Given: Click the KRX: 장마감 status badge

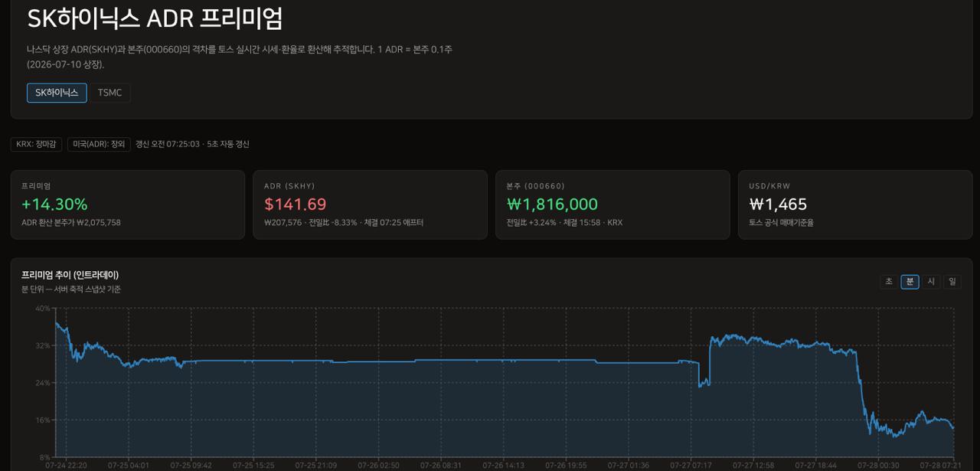Looking at the screenshot, I should pyautogui.click(x=36, y=144).
